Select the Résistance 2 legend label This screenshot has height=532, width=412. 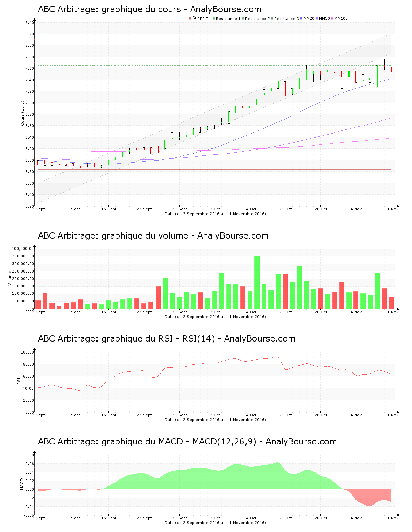click(257, 18)
